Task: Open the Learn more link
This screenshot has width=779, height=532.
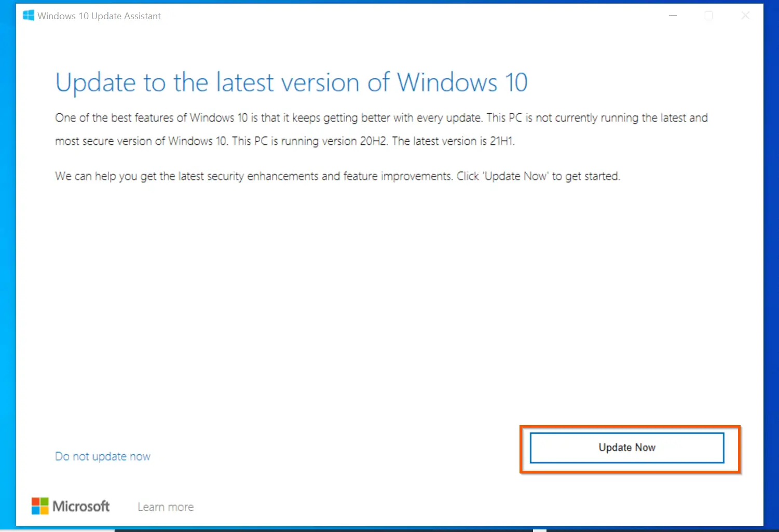Action: click(166, 507)
